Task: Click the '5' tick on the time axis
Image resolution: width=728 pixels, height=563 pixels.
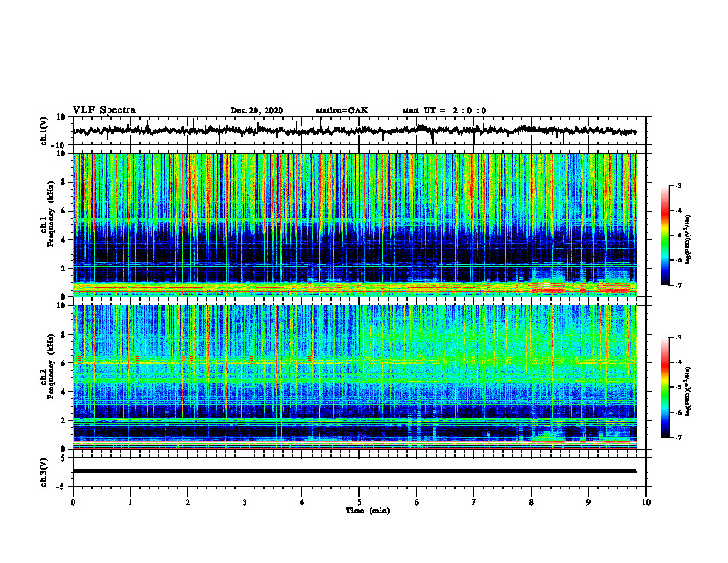Action: 359,502
